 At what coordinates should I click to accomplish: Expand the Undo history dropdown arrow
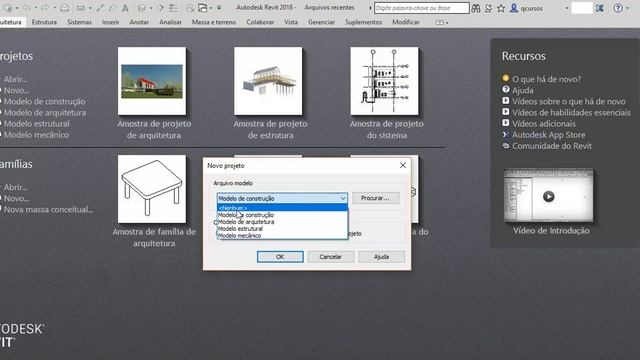coord(36,8)
